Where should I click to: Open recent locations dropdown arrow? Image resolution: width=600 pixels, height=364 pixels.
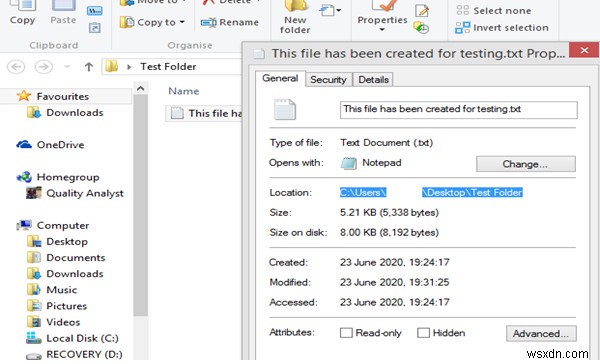pos(67,67)
